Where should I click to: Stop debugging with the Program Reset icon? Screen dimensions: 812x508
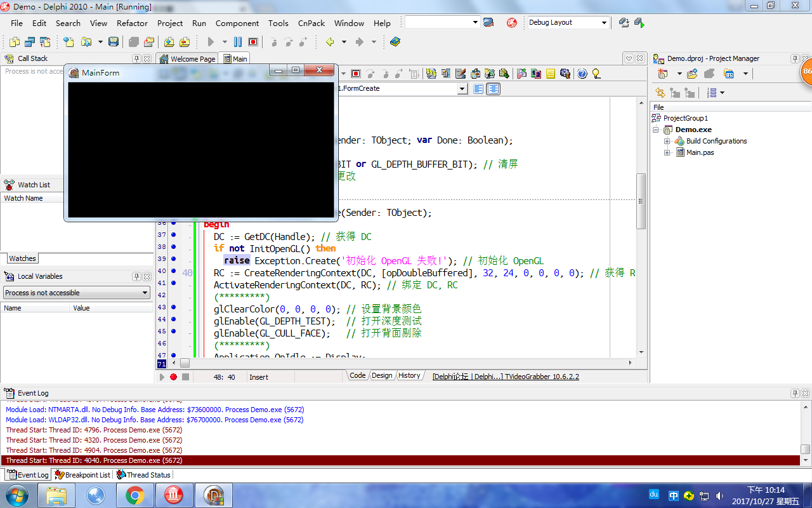pos(253,42)
